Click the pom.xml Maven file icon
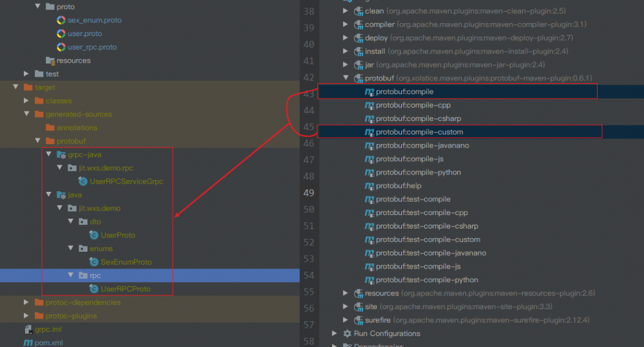 coord(28,342)
